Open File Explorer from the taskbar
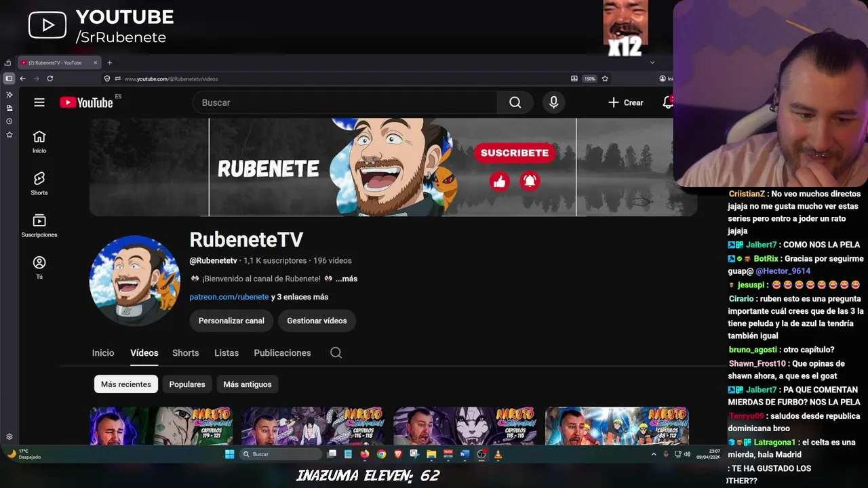The height and width of the screenshot is (488, 868). tap(431, 454)
